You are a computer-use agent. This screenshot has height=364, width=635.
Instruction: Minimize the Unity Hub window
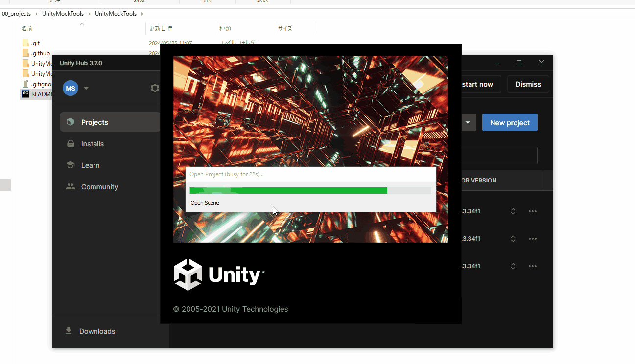point(496,63)
